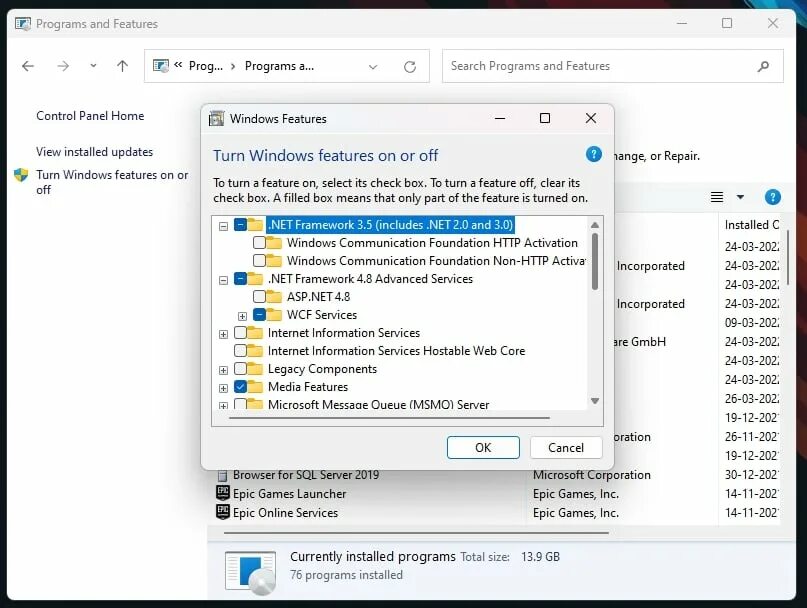Click the view options list icon

coord(717,197)
